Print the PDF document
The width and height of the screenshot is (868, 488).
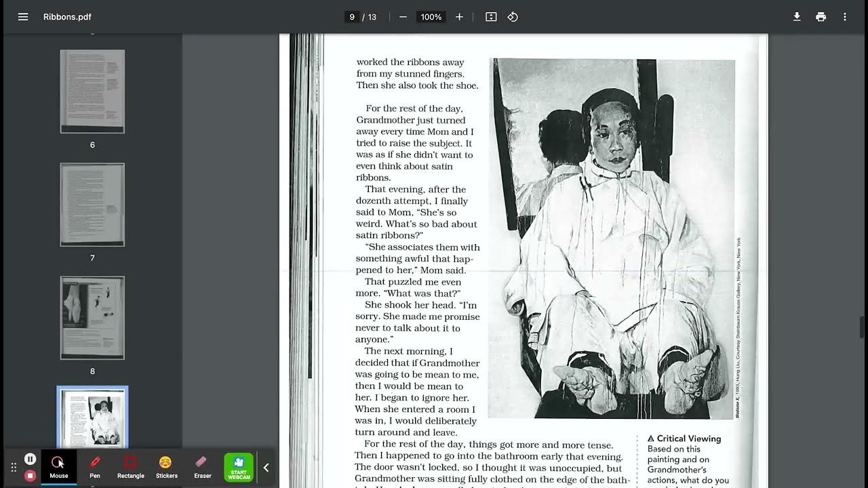point(821,17)
